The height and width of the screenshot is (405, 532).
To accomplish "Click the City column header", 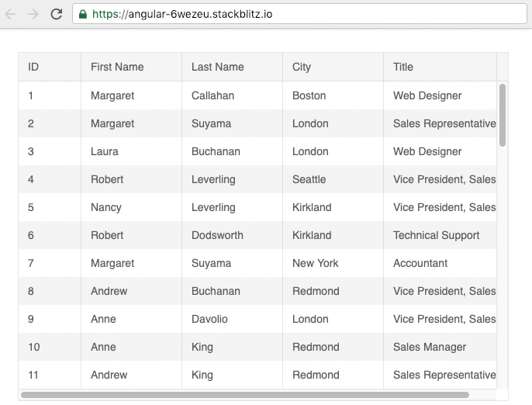I will pyautogui.click(x=333, y=67).
